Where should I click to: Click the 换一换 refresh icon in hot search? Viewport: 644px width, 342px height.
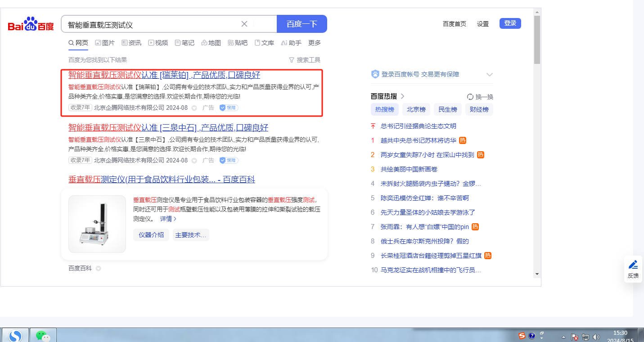(x=470, y=97)
